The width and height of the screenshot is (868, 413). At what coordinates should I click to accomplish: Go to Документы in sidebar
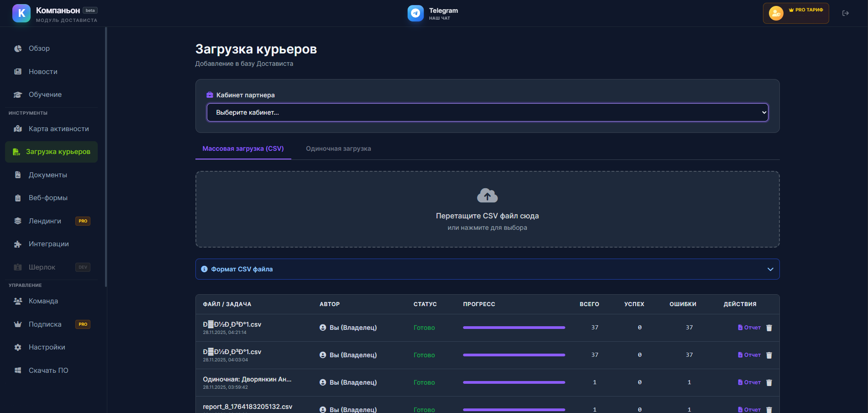tap(47, 175)
